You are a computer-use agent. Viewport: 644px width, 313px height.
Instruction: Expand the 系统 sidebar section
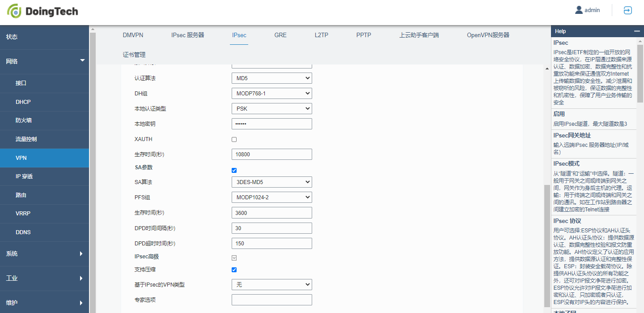pos(44,253)
